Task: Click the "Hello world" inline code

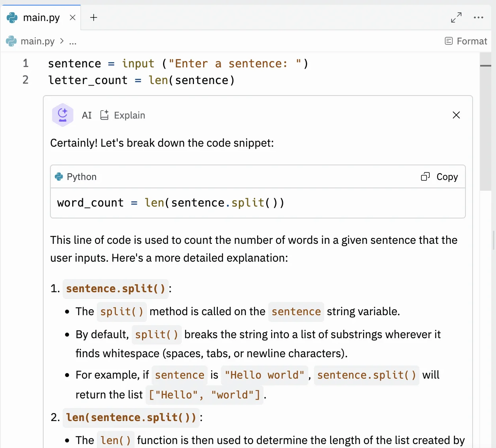Action: [264, 375]
